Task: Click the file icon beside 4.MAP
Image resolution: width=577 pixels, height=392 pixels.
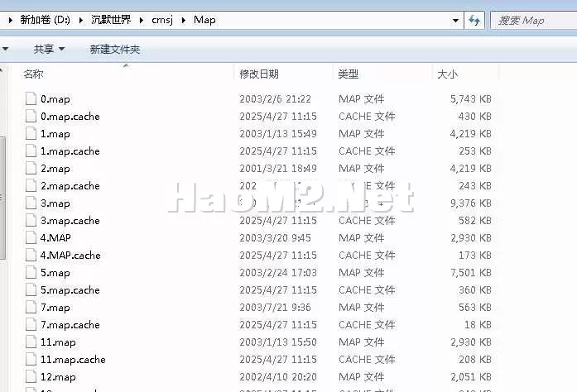Action: (x=31, y=237)
